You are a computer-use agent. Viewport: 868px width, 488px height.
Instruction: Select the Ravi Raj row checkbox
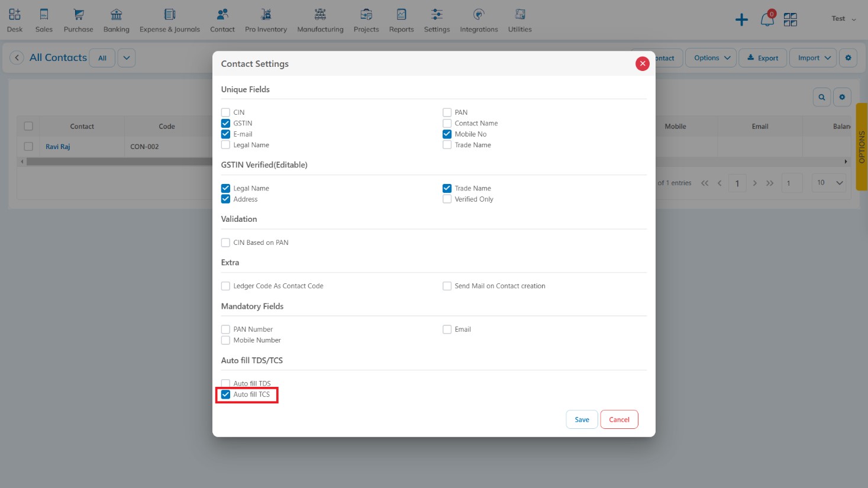click(x=28, y=146)
